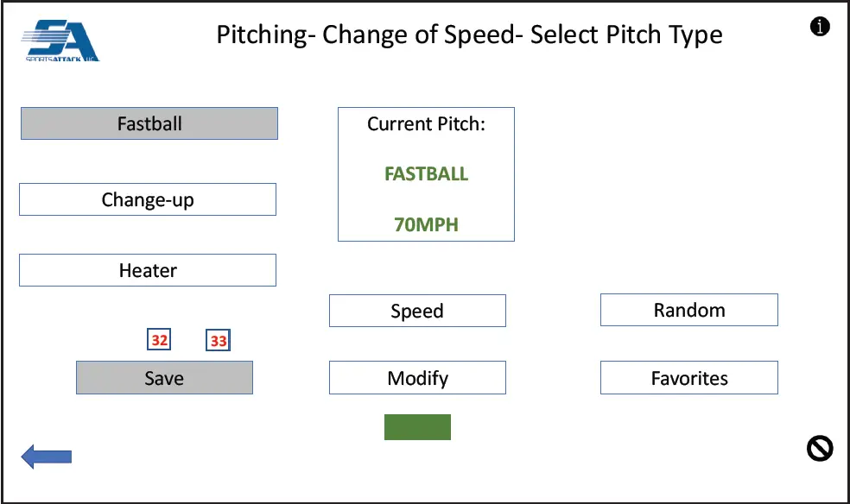The image size is (850, 504).
Task: Click the black prohibition circle icon
Action: [x=820, y=448]
